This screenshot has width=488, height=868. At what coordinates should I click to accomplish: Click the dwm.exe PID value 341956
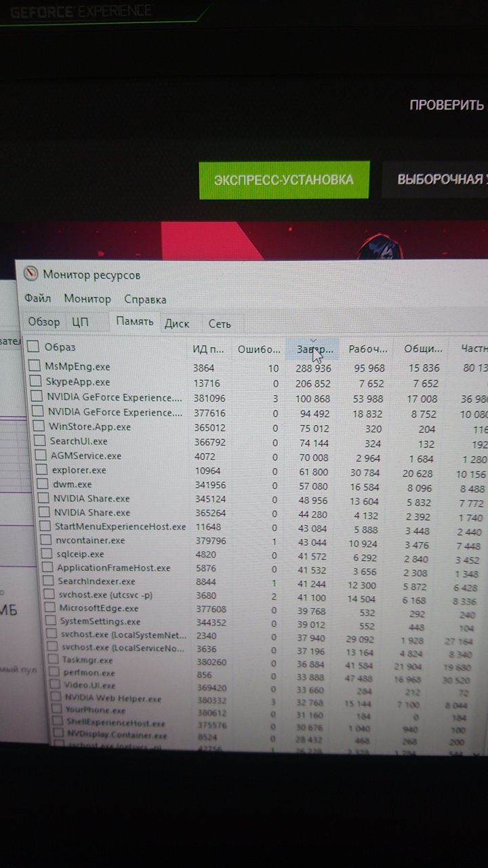click(210, 484)
